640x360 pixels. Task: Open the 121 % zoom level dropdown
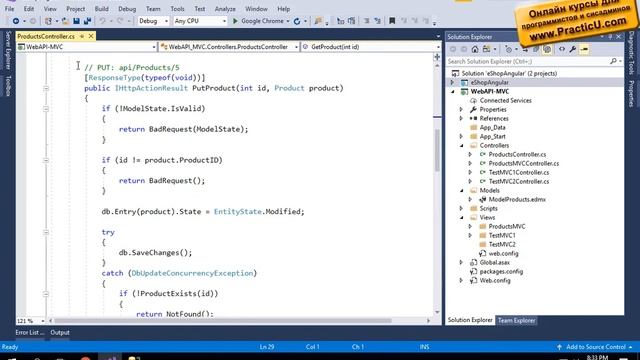[x=42, y=321]
